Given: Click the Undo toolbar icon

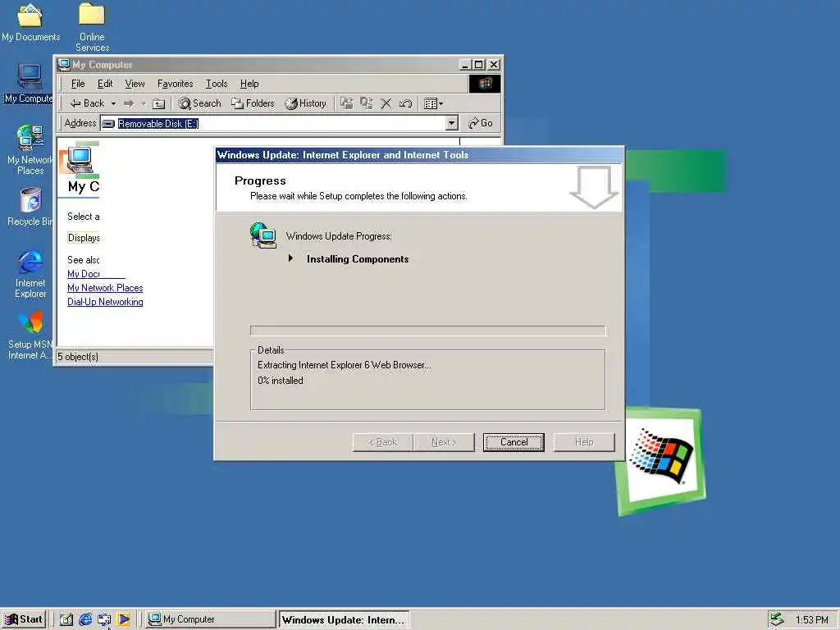Looking at the screenshot, I should (405, 103).
